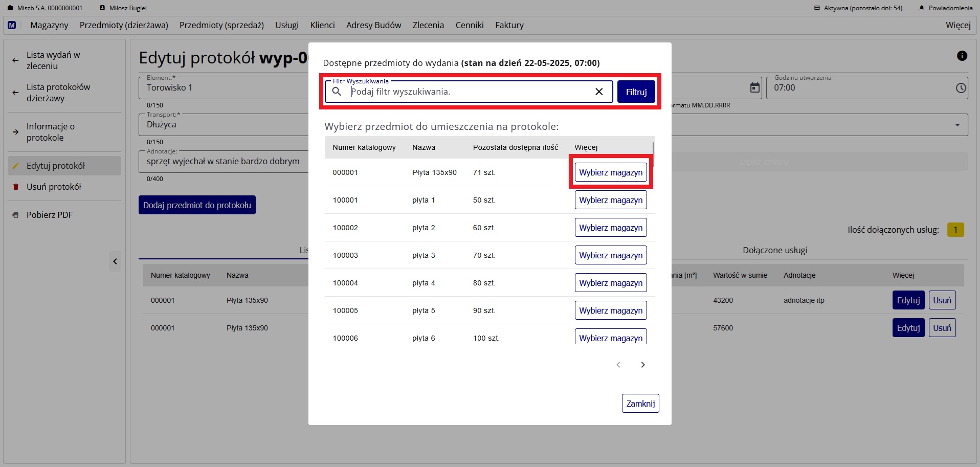980x467 pixels.
Task: Open the Więcej menu in top bar
Action: [957, 25]
